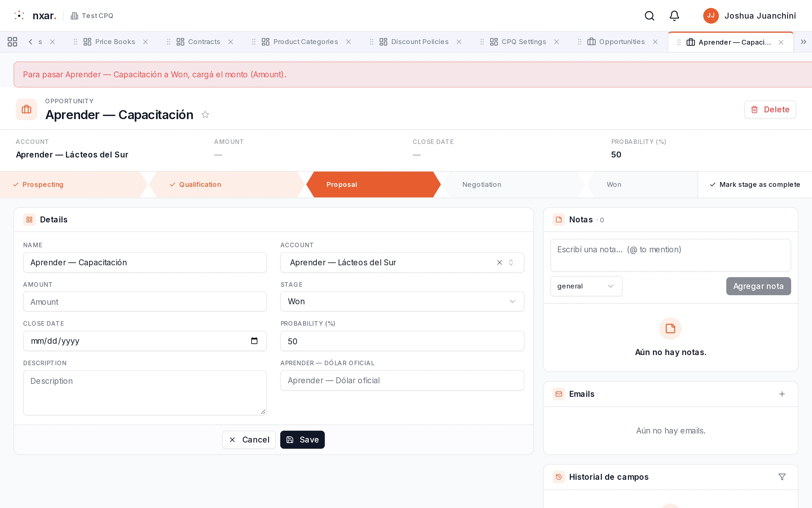Image resolution: width=812 pixels, height=508 pixels.
Task: Focus the Description text area
Action: (x=145, y=393)
